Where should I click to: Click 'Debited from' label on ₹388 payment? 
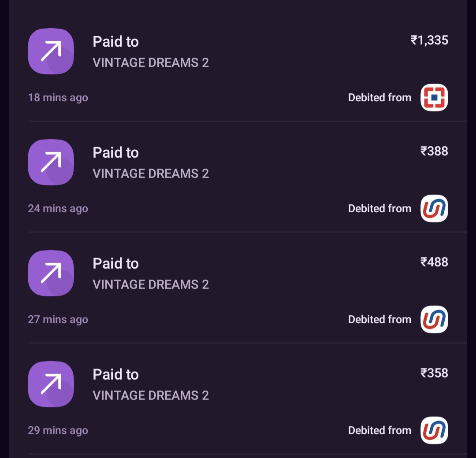click(379, 208)
